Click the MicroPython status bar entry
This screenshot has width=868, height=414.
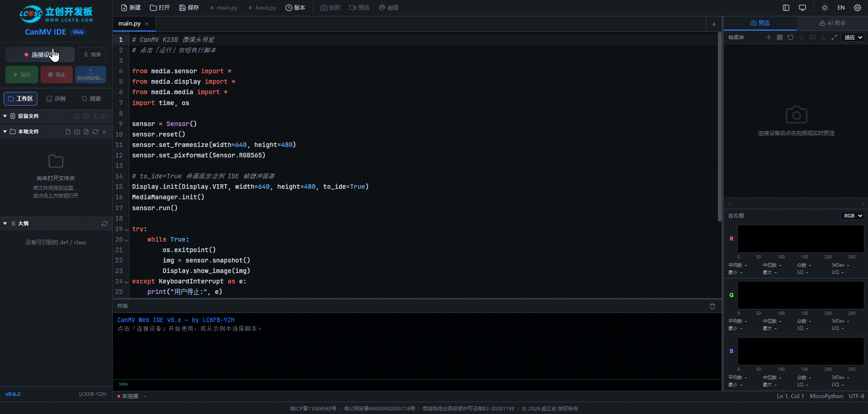coord(826,396)
